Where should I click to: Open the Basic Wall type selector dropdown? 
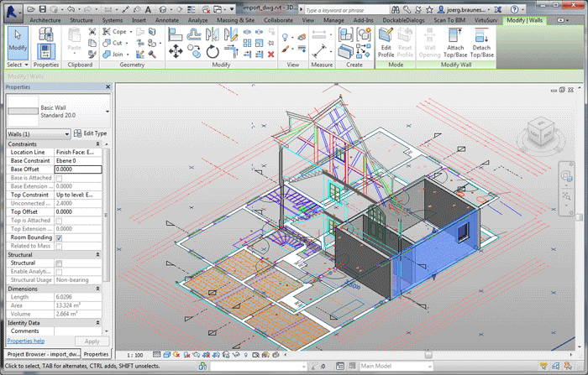(x=59, y=112)
